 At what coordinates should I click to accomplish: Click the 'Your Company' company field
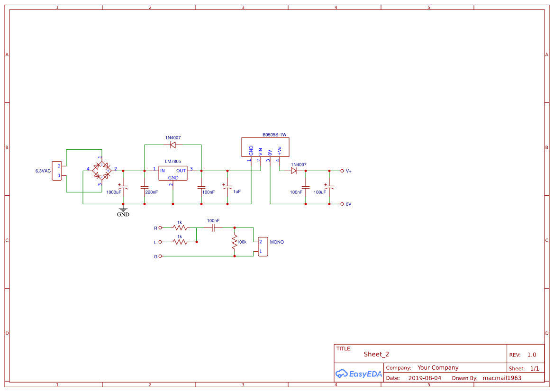click(438, 368)
